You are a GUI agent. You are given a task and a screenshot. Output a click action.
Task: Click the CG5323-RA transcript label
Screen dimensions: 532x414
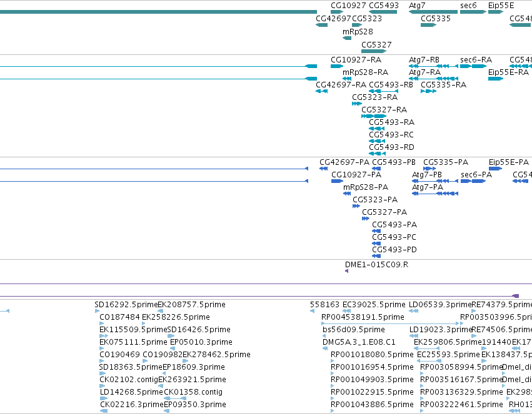coord(375,97)
